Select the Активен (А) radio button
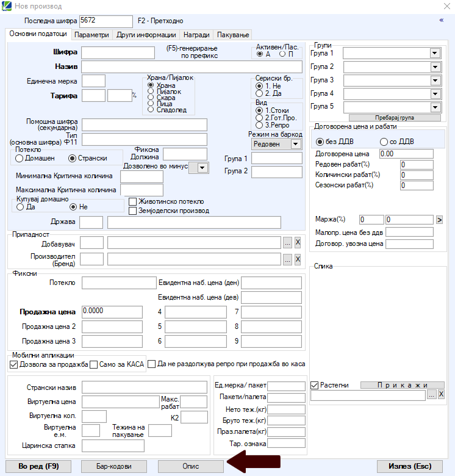Screen dimensions: 455x476 point(260,54)
